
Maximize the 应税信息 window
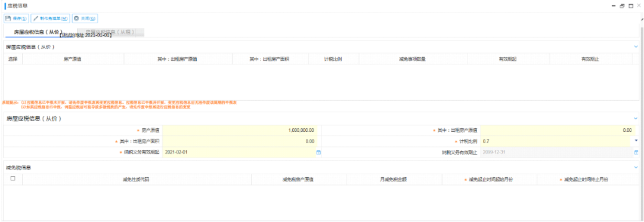click(630, 6)
